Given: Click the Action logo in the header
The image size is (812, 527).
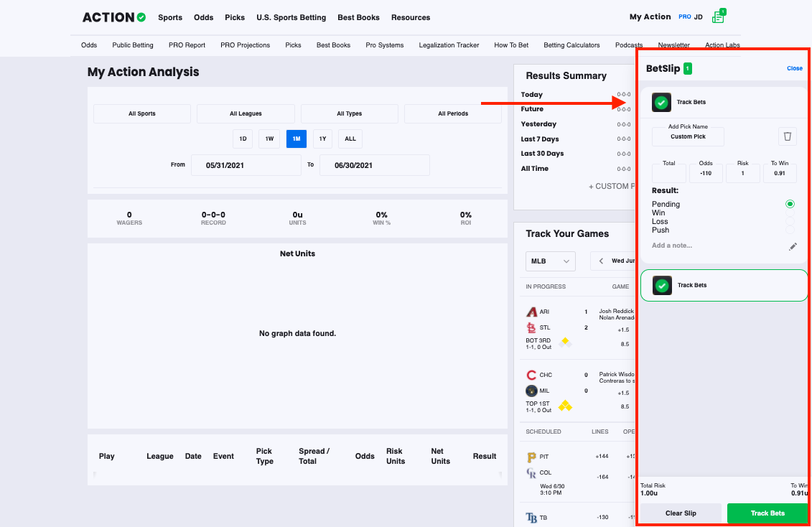Looking at the screenshot, I should click(114, 17).
